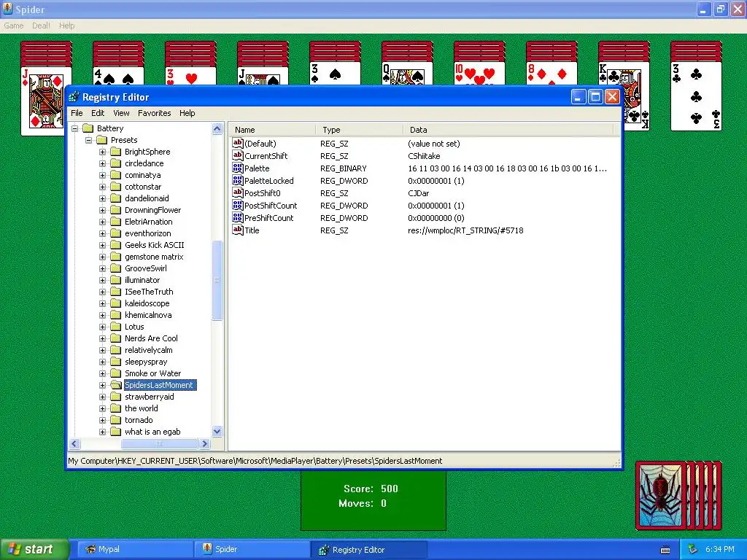Click the CShiitake data value
Image resolution: width=747 pixels, height=560 pixels.
(424, 156)
